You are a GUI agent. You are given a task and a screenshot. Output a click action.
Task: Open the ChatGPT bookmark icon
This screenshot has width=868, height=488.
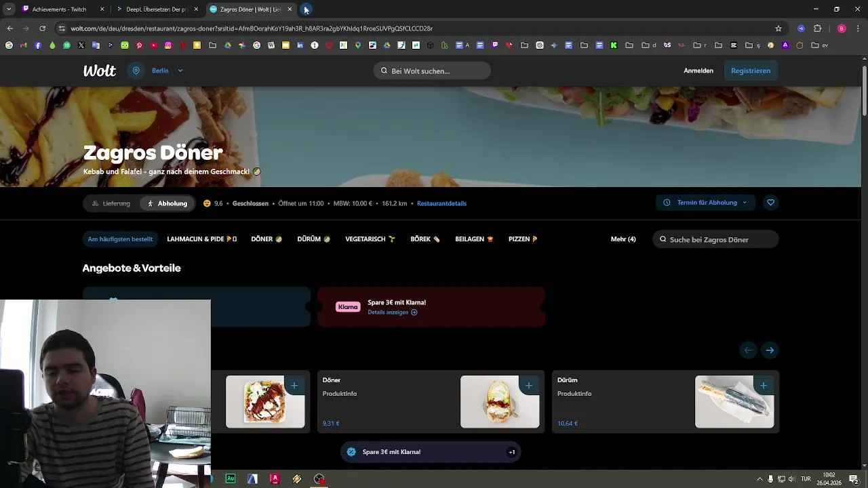[540, 45]
